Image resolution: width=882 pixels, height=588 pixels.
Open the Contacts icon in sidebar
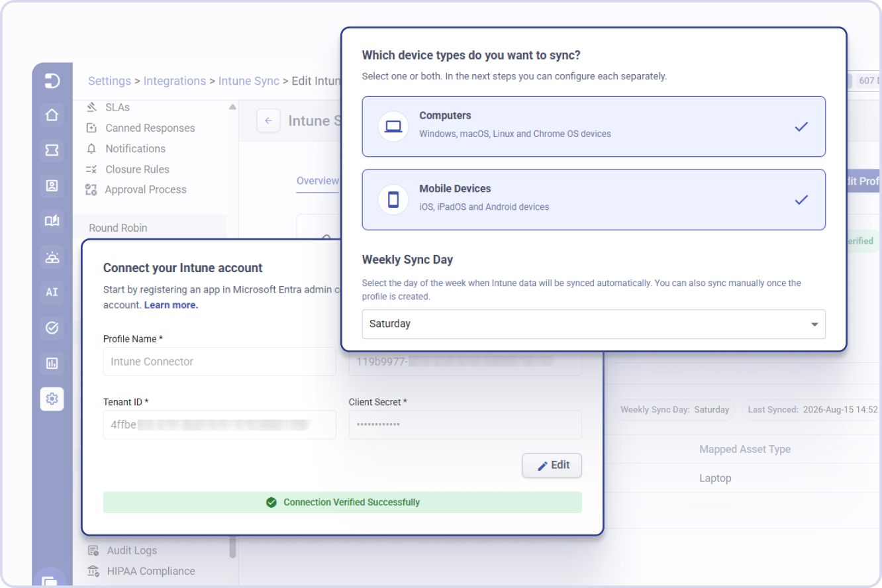coord(52,186)
